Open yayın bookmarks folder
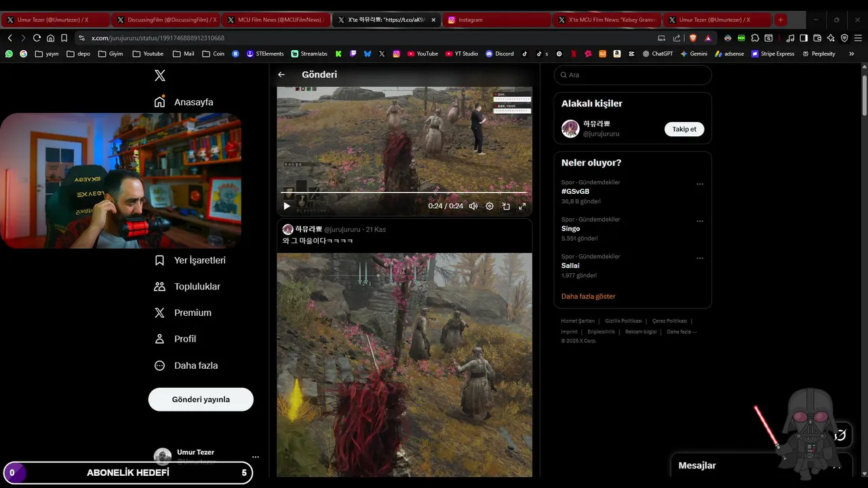Screen dimensions: 868x488 point(47,54)
